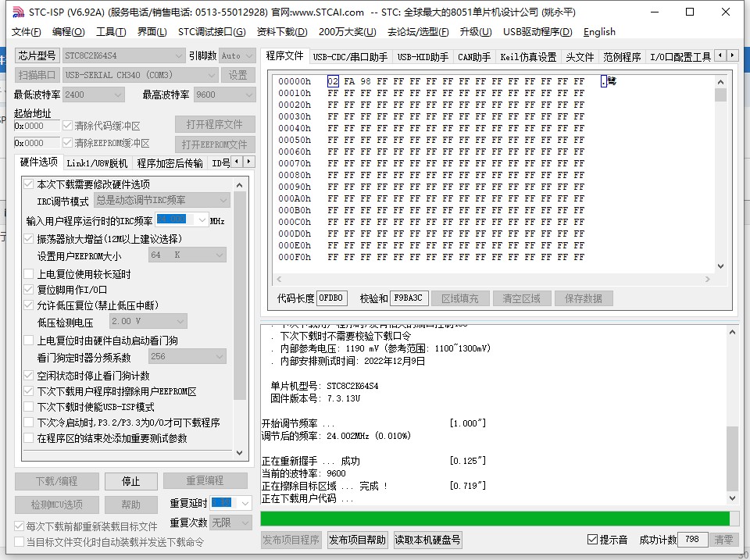Enable 上电复位使用较长延时 option

click(x=29, y=274)
